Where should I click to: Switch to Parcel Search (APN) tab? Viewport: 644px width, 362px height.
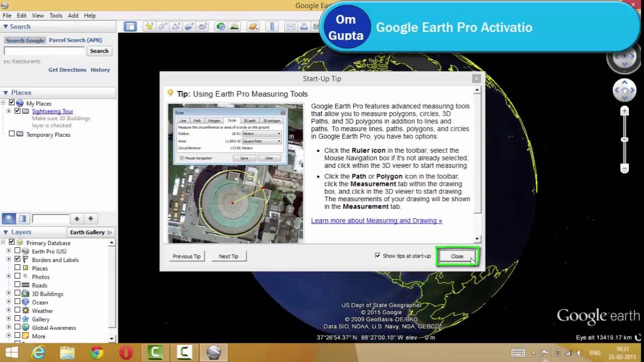75,40
